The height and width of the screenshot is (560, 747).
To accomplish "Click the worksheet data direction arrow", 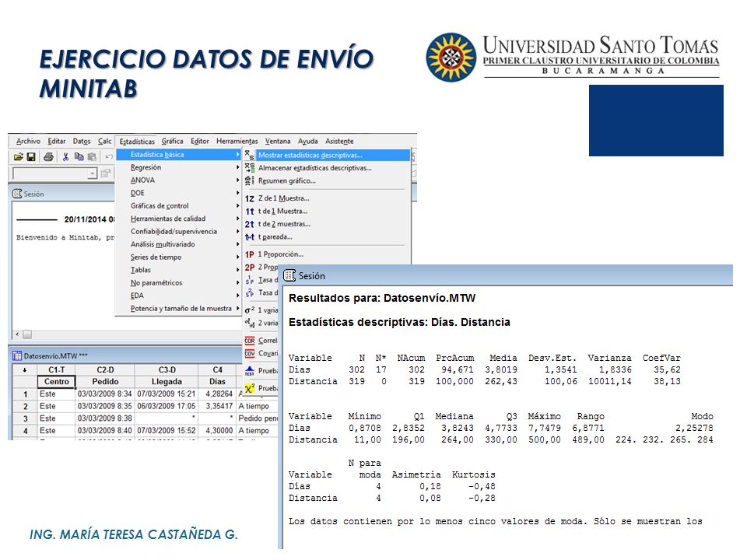I will click(25, 370).
